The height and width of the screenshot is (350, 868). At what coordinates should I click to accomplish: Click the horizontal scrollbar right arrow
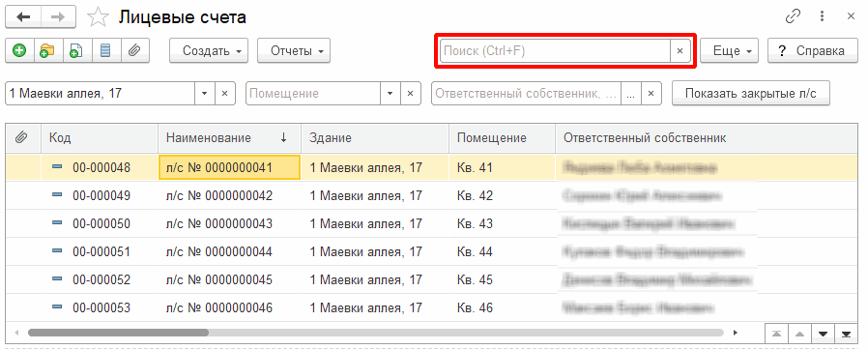736,333
